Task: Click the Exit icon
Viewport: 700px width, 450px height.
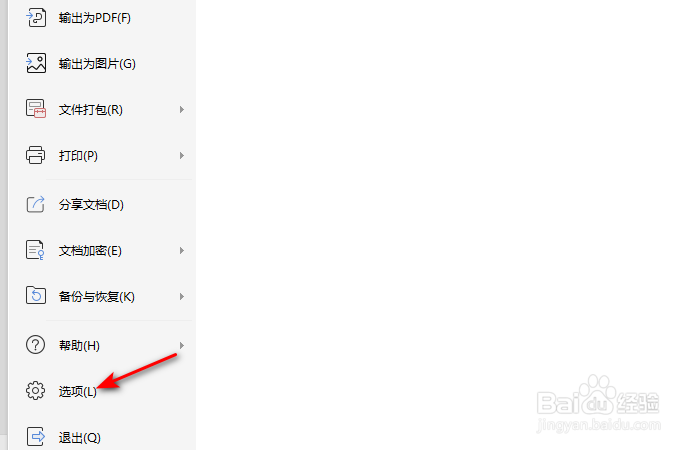Action: point(36,437)
